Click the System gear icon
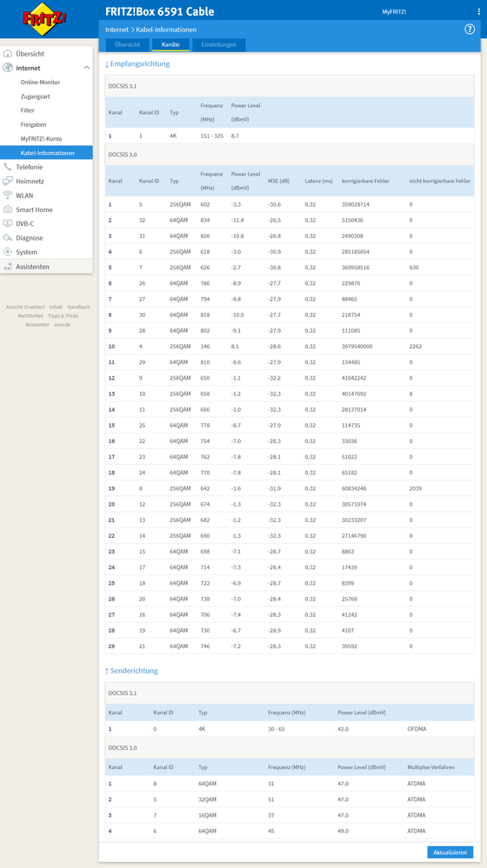Viewport: 487px width, 868px height. (8, 252)
